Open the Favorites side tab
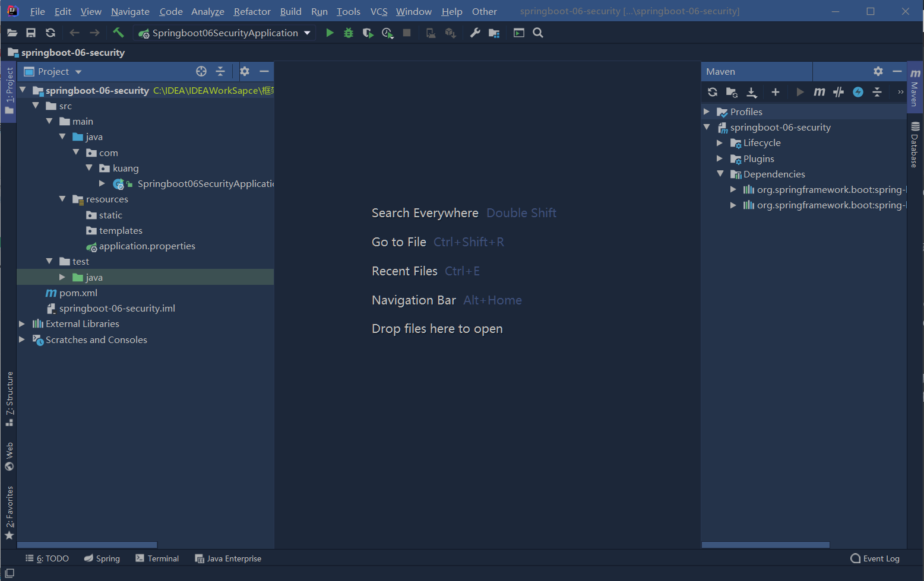Screen dimensions: 924x581 9,513
